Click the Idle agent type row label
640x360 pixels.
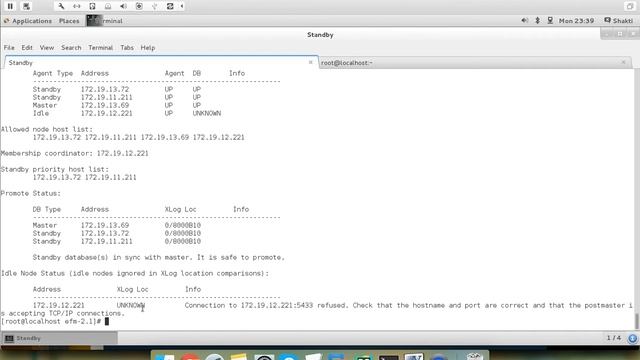(x=41, y=113)
